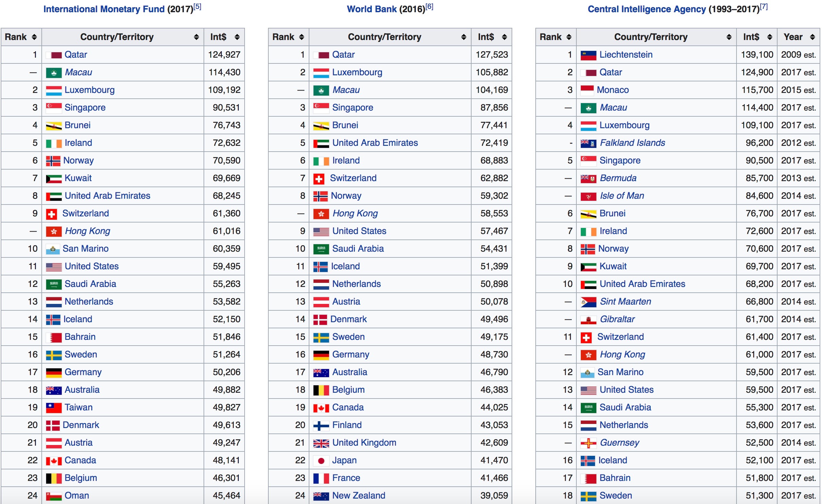Click the Guernsey flag icon

coord(589,443)
